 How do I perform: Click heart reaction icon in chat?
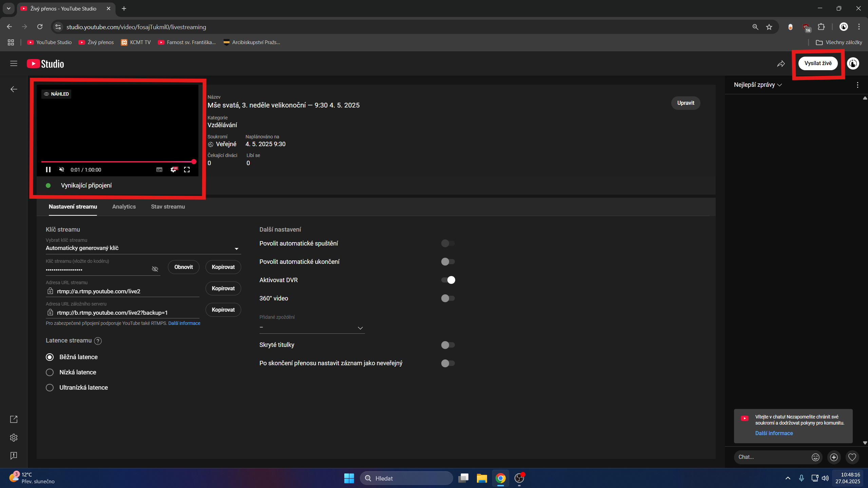pos(852,457)
